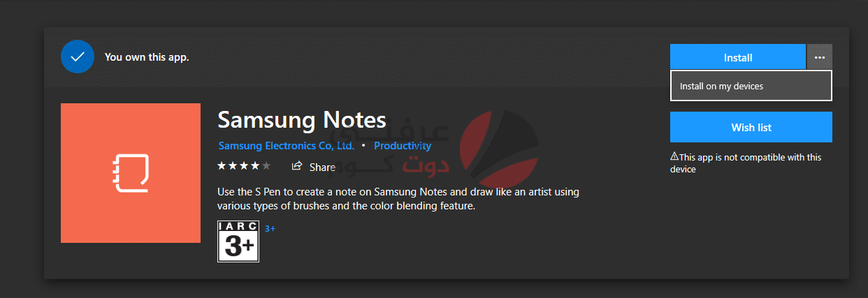Click the S Pen app description text
Viewport: 868px width, 298px height.
tap(398, 199)
